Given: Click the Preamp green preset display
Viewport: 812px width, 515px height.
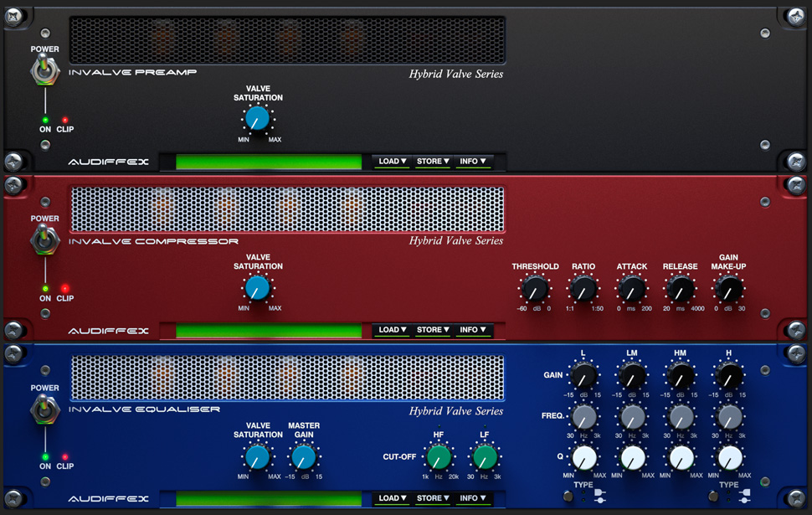Looking at the screenshot, I should click(x=269, y=162).
